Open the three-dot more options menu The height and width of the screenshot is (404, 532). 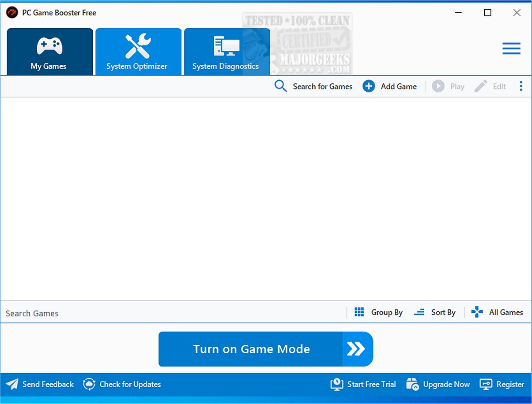click(x=521, y=86)
